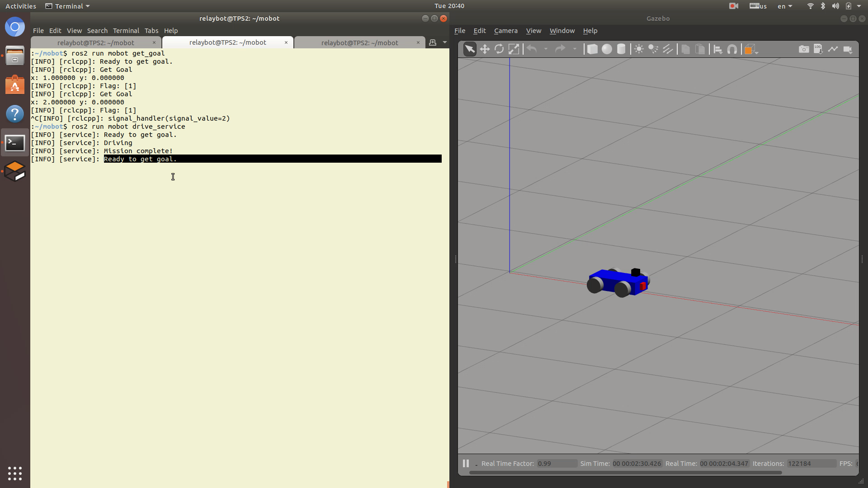Select the Scale mode tool
Viewport: 868px width, 488px height.
[514, 49]
